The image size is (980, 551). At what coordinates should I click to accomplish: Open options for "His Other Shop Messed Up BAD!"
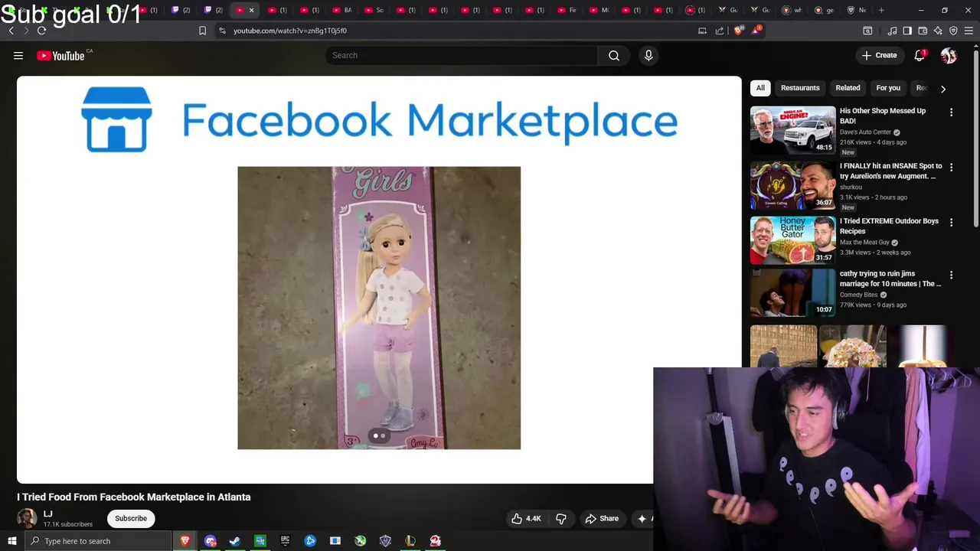point(951,112)
